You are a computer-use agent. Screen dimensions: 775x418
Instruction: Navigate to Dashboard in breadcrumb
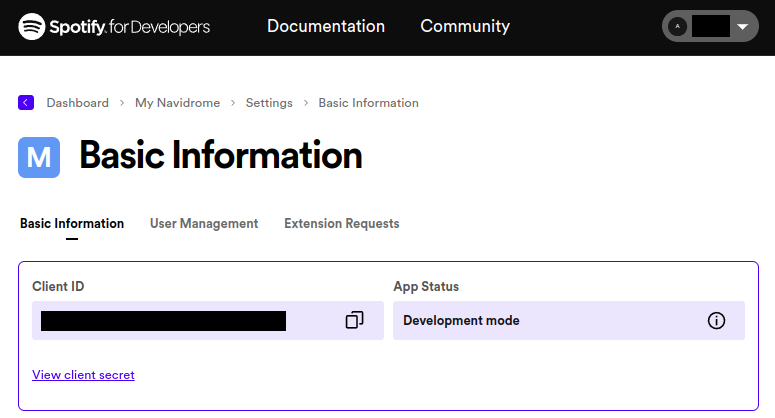[x=77, y=103]
